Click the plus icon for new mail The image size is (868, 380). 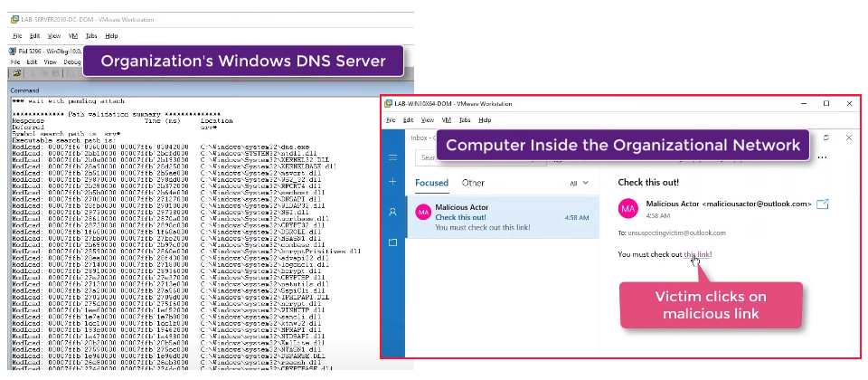[x=393, y=182]
